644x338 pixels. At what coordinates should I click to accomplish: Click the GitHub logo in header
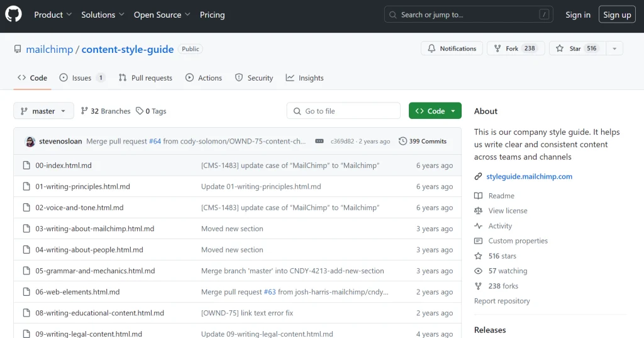coord(13,14)
